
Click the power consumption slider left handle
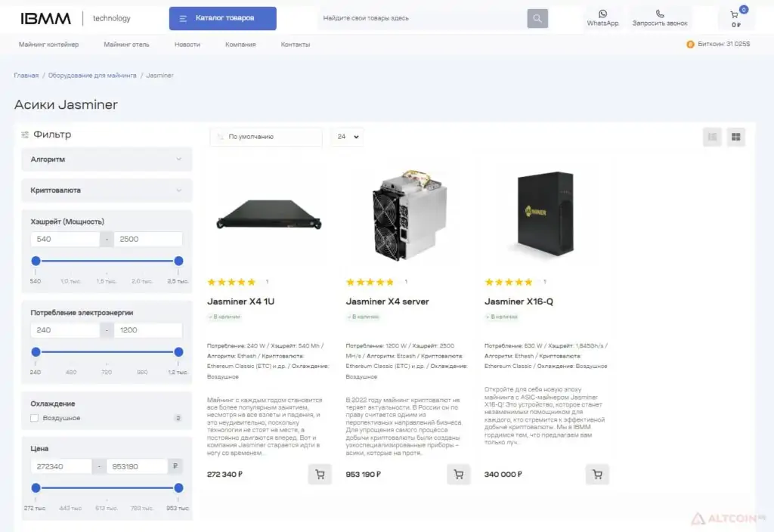pos(36,352)
